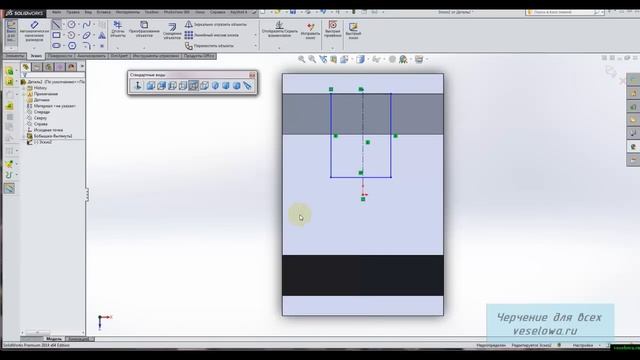This screenshot has width=640, height=360.
Task: Click the Previous View icon
Action: [x=323, y=60]
